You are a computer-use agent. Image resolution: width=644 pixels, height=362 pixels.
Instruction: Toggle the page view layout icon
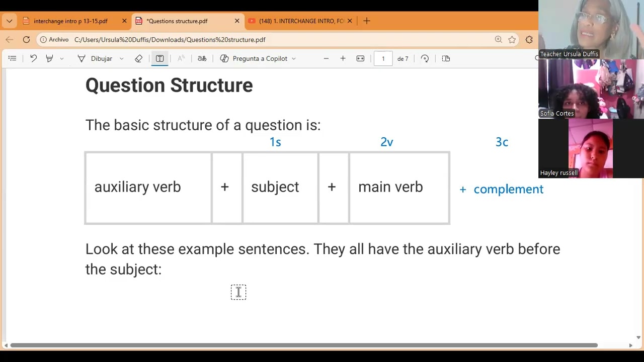click(x=446, y=58)
